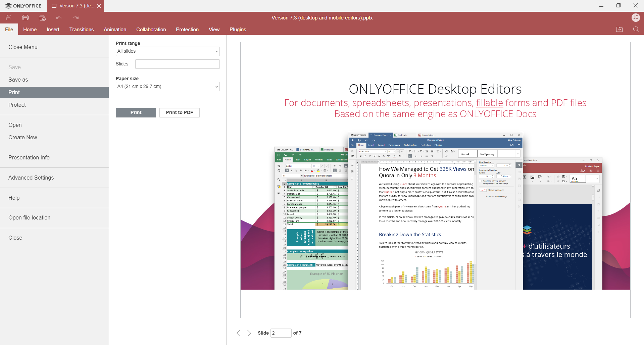Expand the Paper size dropdown
Screen dimensions: 644x345
click(x=167, y=87)
